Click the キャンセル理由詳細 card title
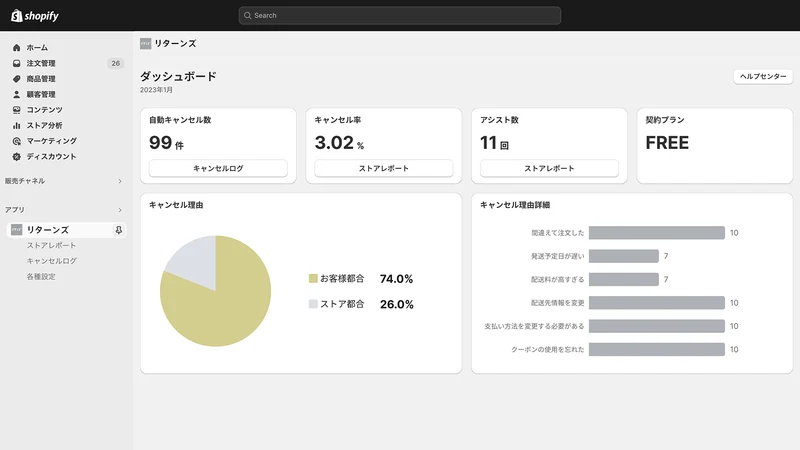The image size is (800, 450). [x=515, y=205]
